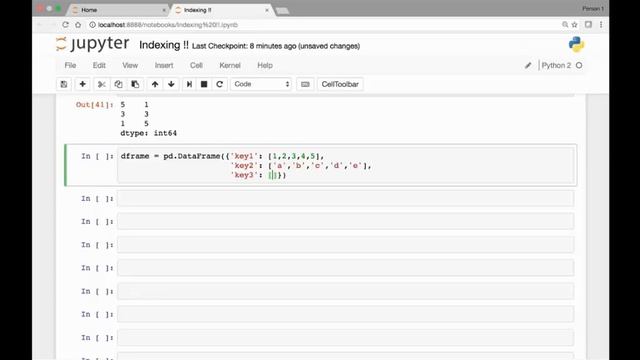Interrupt the kernel with the stop icon
640x360 pixels.
(204, 84)
